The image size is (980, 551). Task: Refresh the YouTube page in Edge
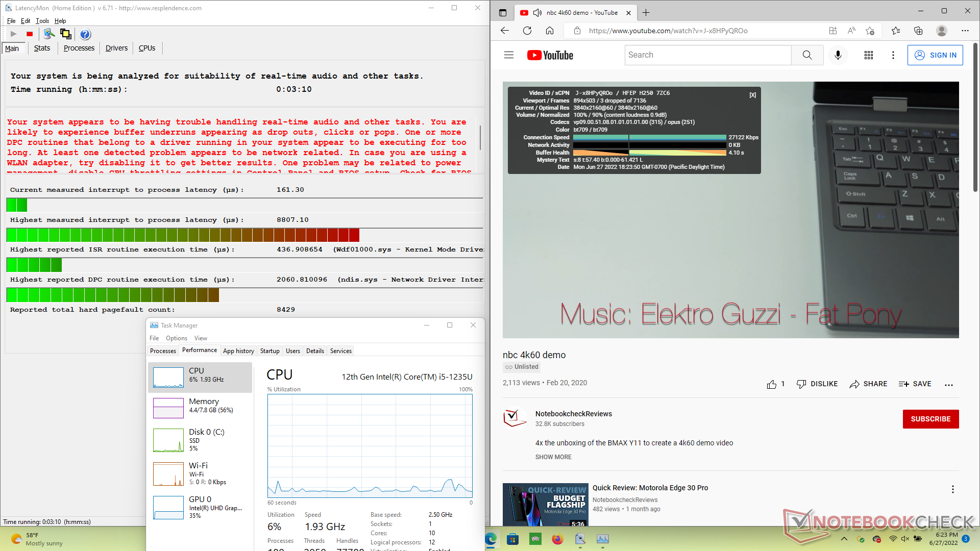tap(527, 31)
